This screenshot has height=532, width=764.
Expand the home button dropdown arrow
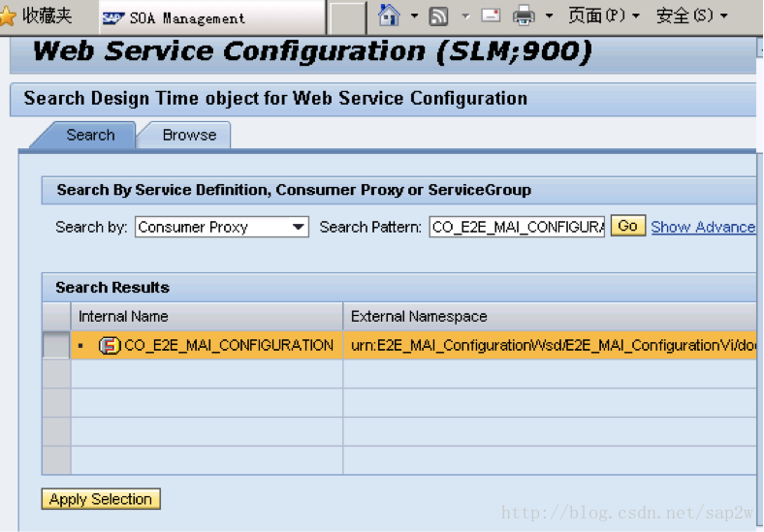pos(414,16)
